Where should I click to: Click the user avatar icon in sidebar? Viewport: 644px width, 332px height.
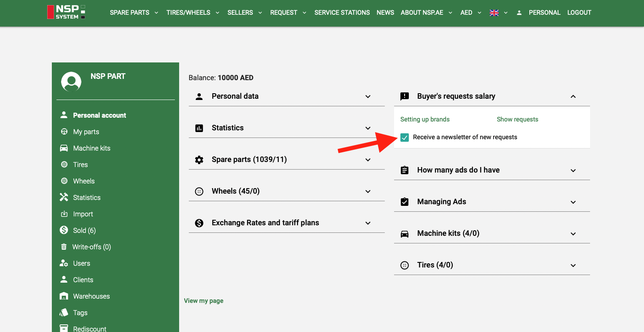[x=71, y=81]
